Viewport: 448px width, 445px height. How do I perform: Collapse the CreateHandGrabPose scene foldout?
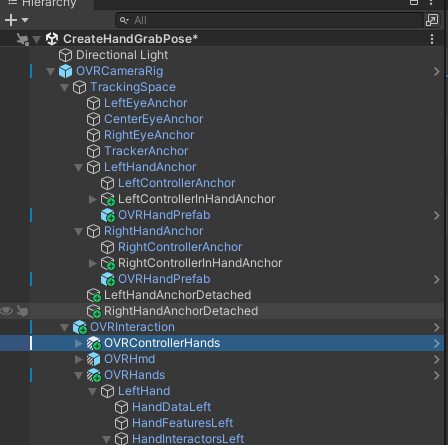coord(37,40)
